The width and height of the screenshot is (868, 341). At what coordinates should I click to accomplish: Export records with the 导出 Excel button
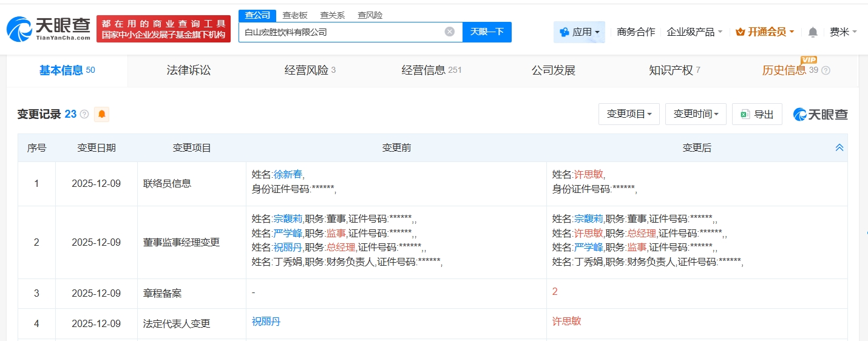point(757,114)
